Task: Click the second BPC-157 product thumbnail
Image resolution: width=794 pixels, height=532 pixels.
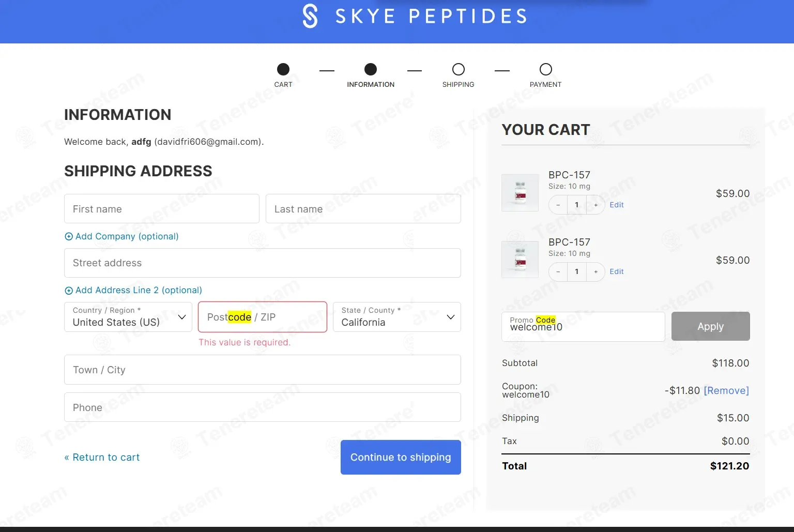Action: 520,260
